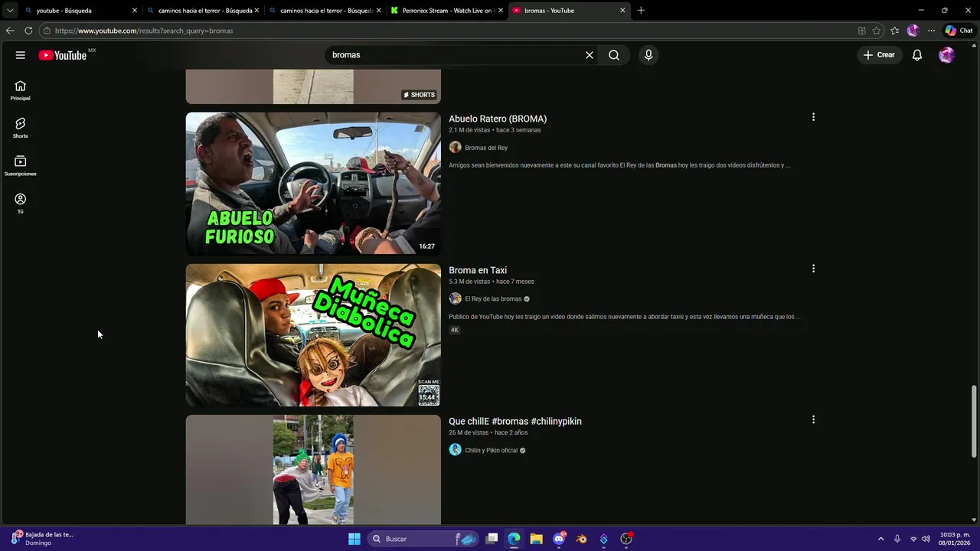
Task: Start voice search with microphone icon
Action: 648,55
